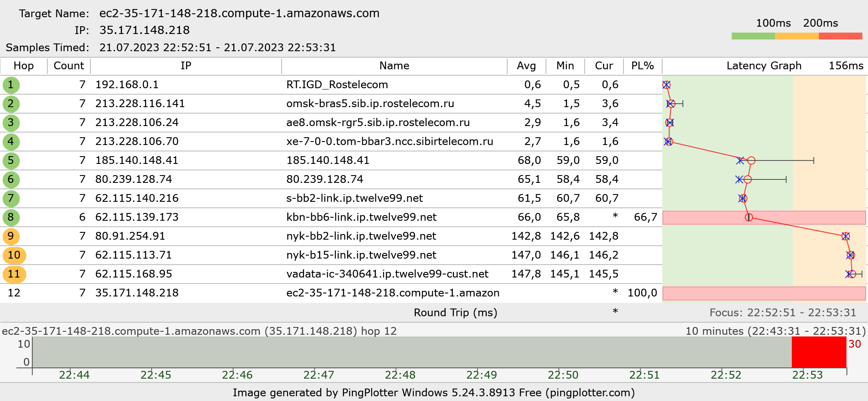Click name kbn-bb6-link.ip.twelve99.net
Image resolution: width=868 pixels, height=401 pixels.
(x=362, y=217)
